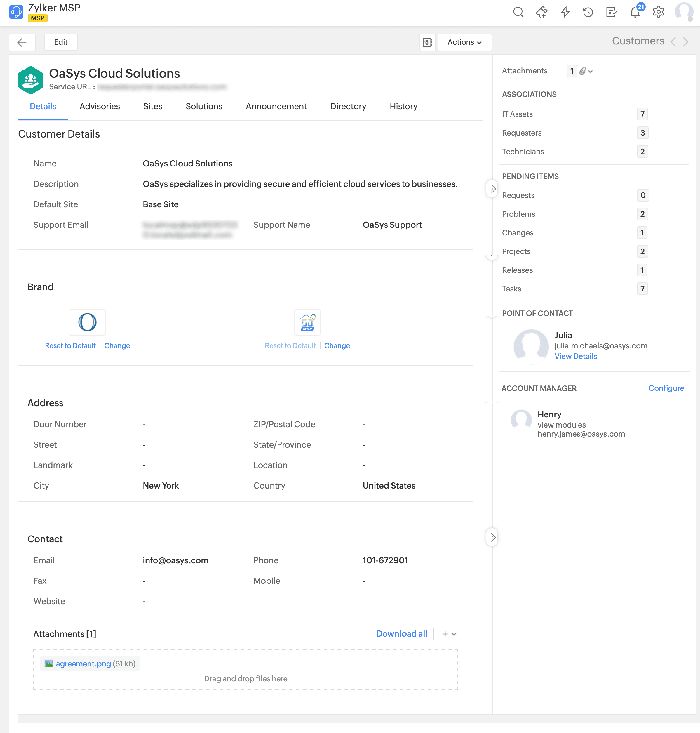The image size is (700, 733).
Task: Open quick actions lightning bolt icon
Action: coord(565,12)
